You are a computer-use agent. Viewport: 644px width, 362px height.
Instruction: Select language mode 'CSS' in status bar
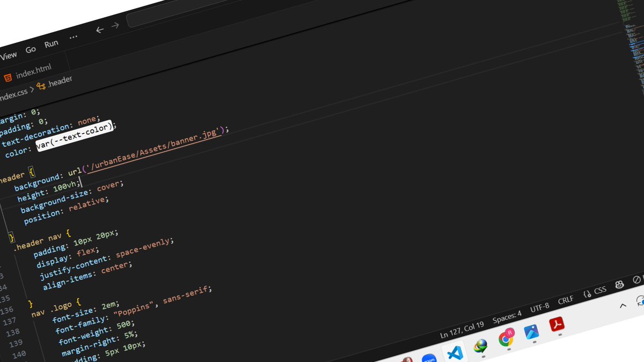[x=600, y=290]
